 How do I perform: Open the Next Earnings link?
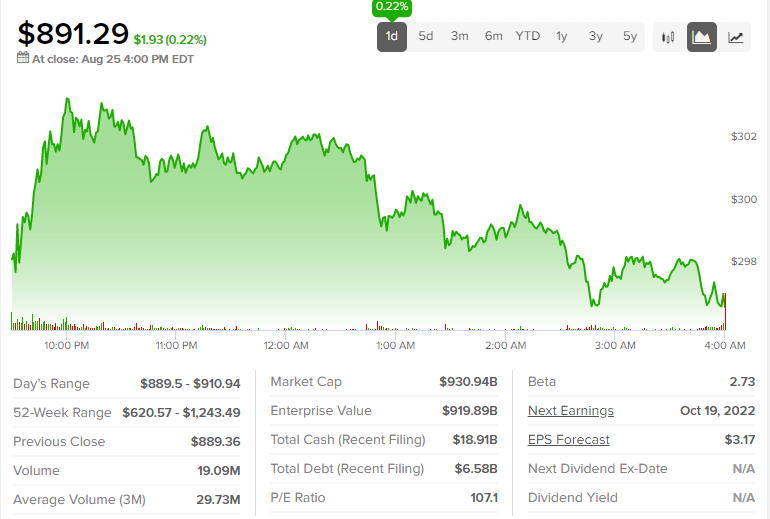coord(571,410)
